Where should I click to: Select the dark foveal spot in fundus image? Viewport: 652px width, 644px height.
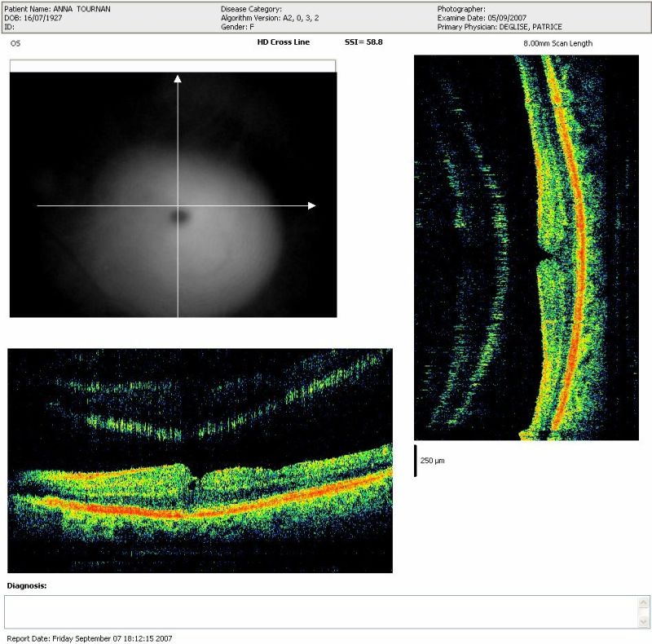tap(179, 216)
